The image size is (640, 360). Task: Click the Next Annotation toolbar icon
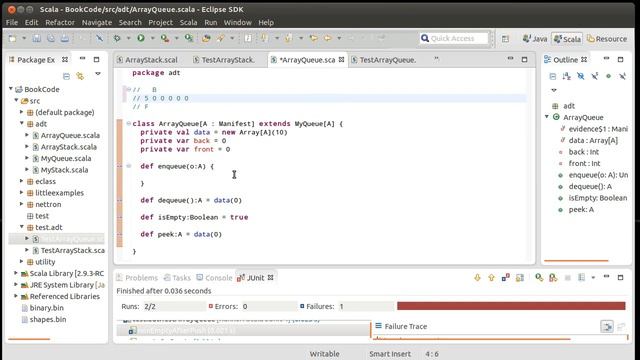264,38
